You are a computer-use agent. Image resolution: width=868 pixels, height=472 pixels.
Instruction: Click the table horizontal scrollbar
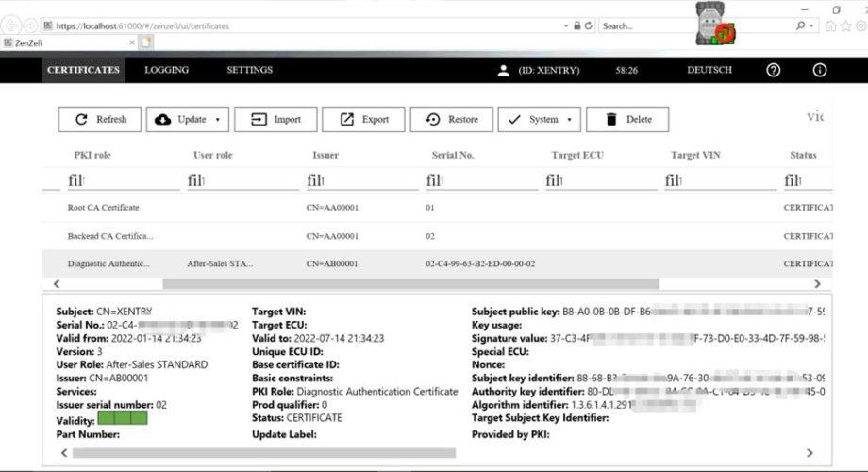(x=410, y=283)
